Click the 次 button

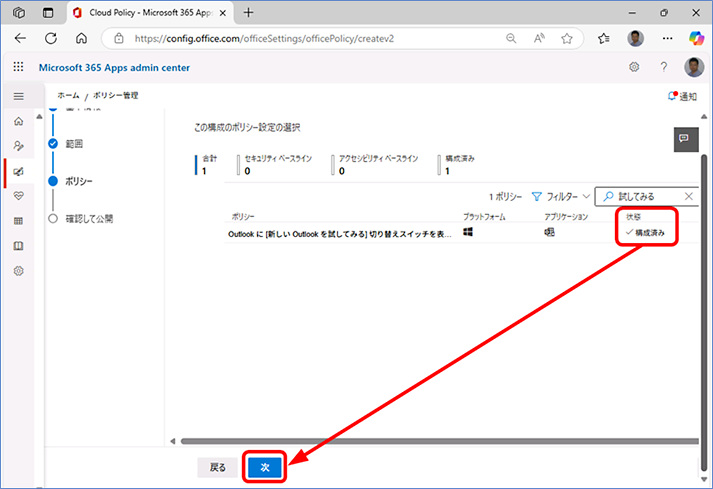coord(265,467)
